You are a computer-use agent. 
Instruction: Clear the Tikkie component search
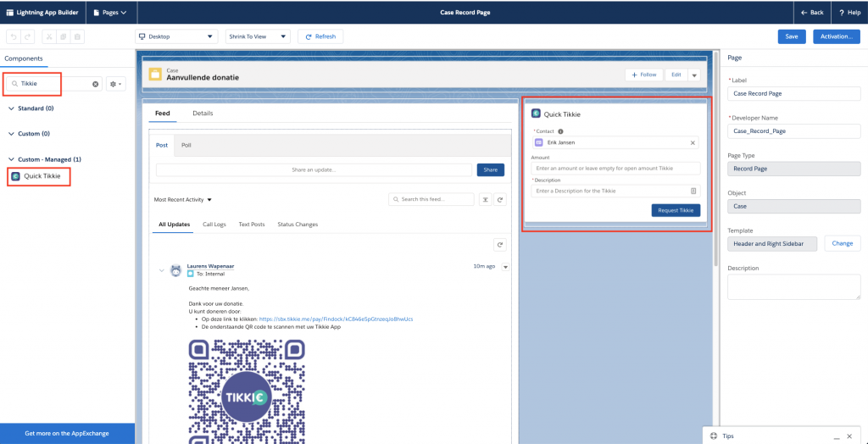click(96, 84)
